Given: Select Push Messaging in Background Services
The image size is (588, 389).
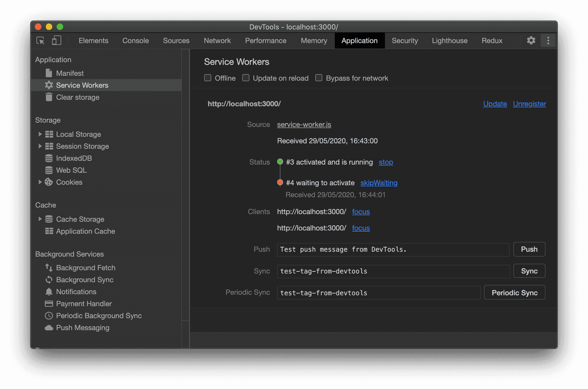Looking at the screenshot, I should [x=82, y=328].
